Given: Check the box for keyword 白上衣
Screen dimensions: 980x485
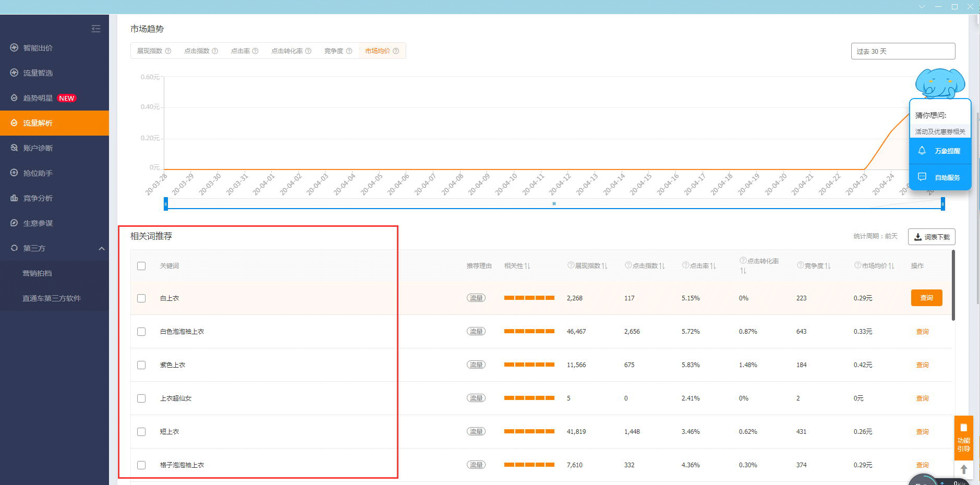Looking at the screenshot, I should point(141,298).
